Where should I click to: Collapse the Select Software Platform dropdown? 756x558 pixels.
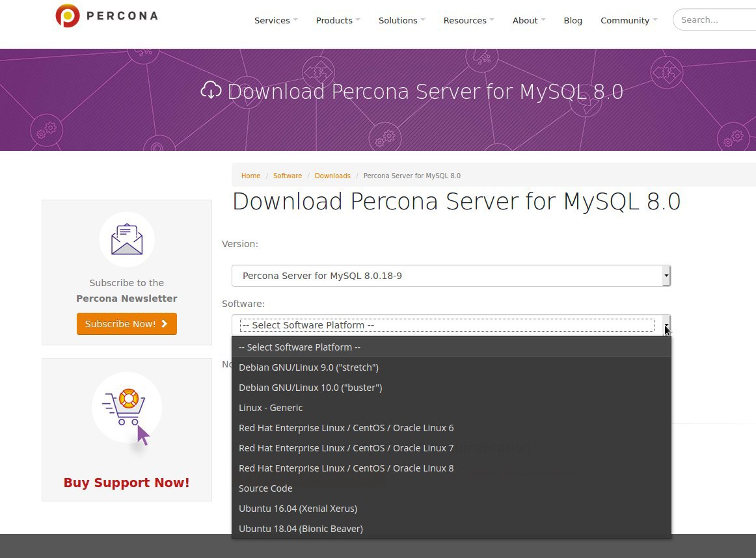[451, 325]
